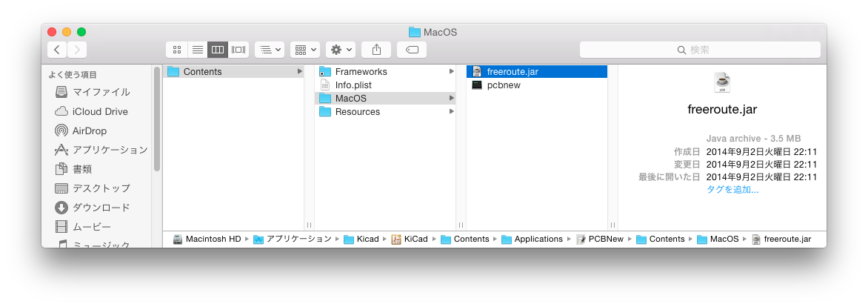Open アプリケーション in the sidebar
The image size is (868, 307).
pos(101,150)
